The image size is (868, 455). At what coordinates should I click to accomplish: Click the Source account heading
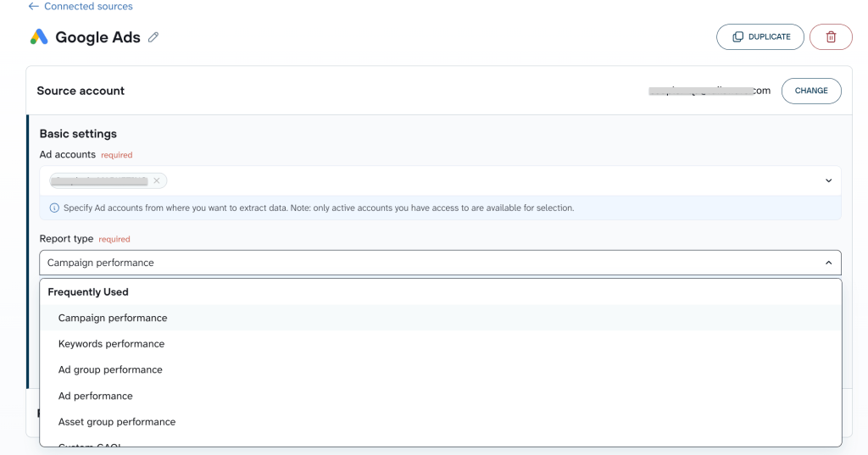point(81,91)
